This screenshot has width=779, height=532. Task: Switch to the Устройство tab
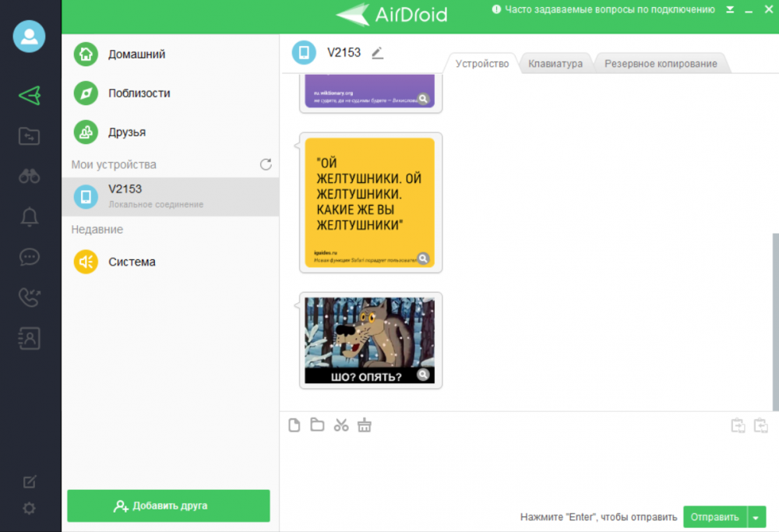pyautogui.click(x=482, y=64)
